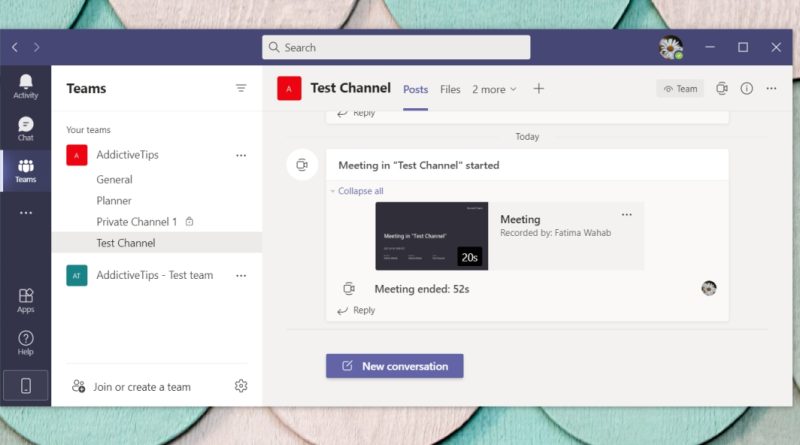
Task: Click the mobile app download icon
Action: 26,386
